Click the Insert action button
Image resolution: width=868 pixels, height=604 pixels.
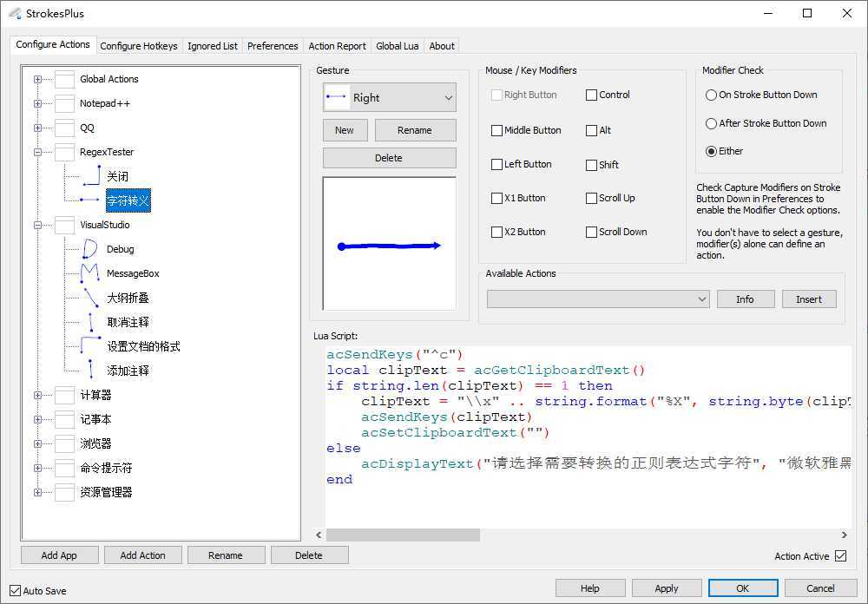pos(809,299)
